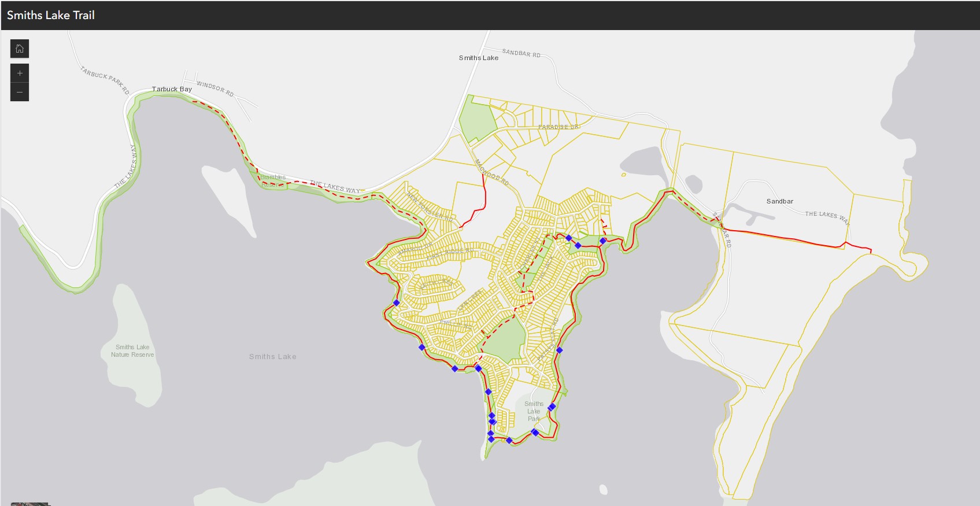The image size is (980, 506).
Task: Click blue marker right of Smiths Lake Park label
Action: click(x=552, y=407)
